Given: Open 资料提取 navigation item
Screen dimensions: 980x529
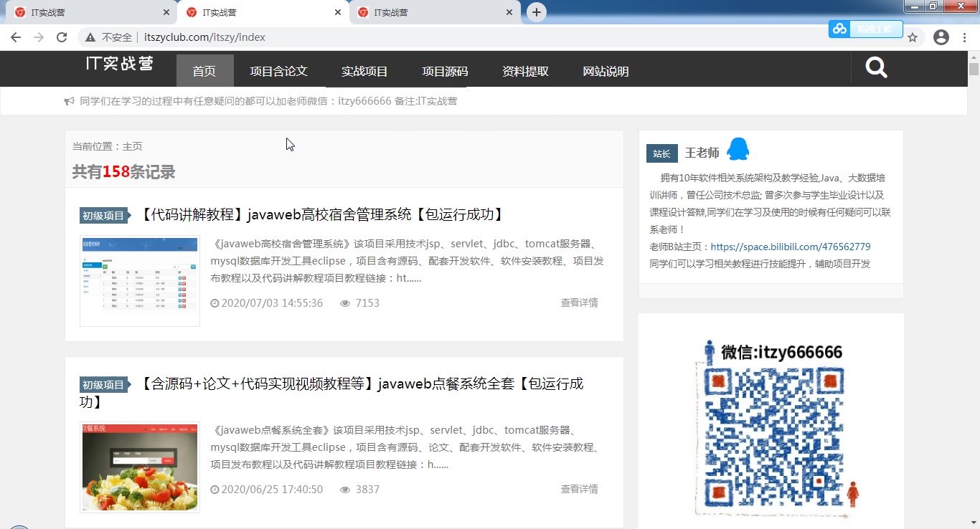Looking at the screenshot, I should pyautogui.click(x=525, y=71).
